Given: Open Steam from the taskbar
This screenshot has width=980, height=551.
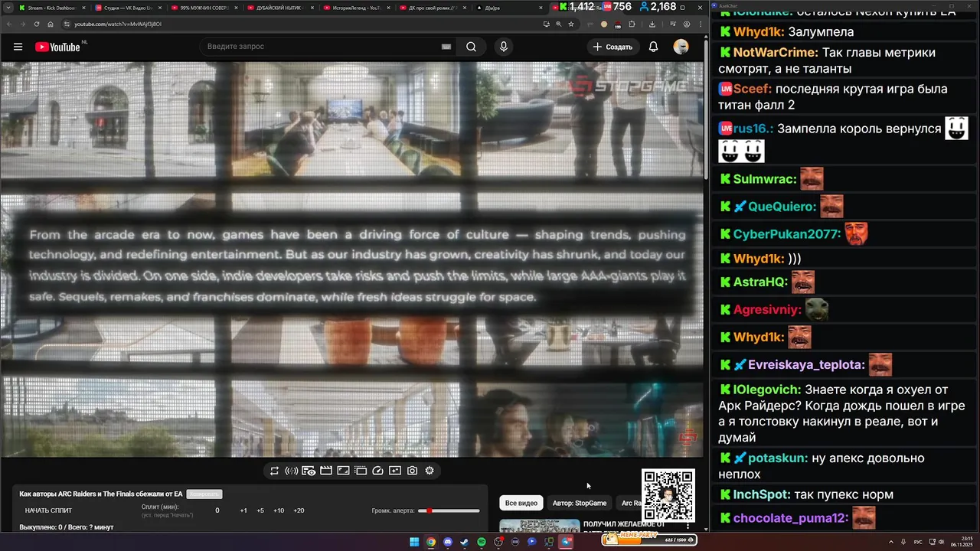Looking at the screenshot, I should [x=465, y=542].
